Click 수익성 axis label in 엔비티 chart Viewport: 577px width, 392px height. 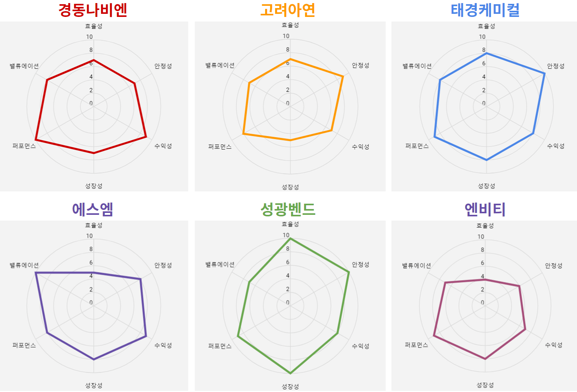pos(554,345)
